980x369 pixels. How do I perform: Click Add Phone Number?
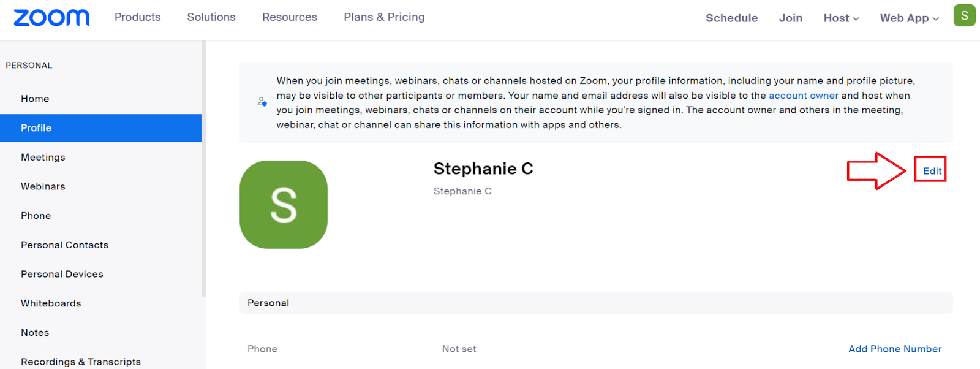coord(895,349)
